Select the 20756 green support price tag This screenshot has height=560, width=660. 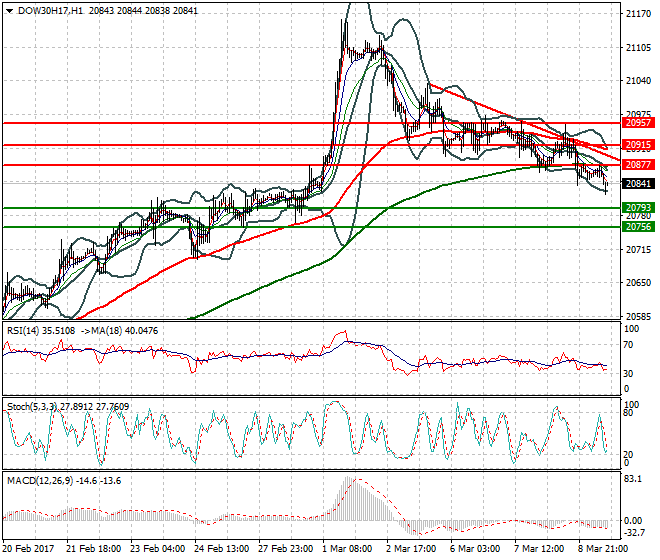(638, 227)
